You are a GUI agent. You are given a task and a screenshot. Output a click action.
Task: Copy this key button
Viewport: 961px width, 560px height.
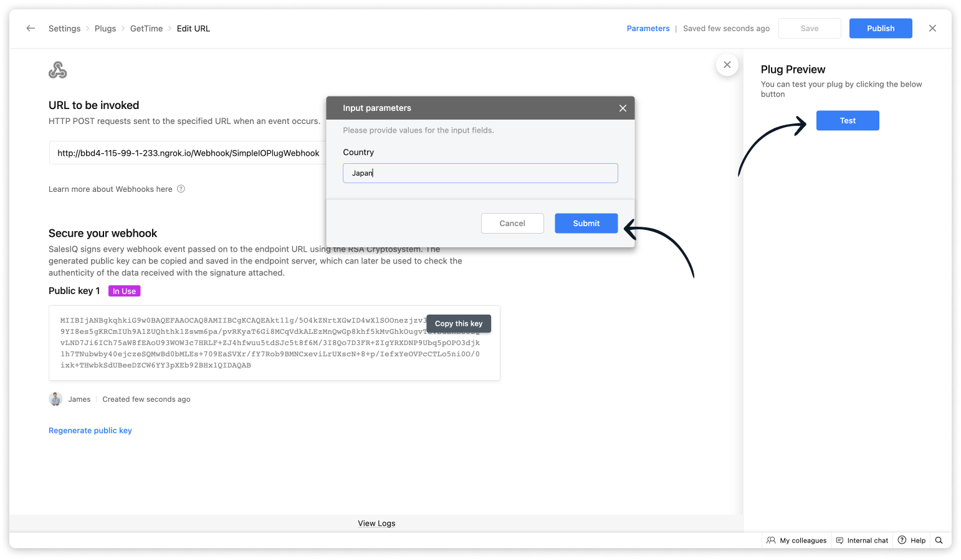(459, 324)
